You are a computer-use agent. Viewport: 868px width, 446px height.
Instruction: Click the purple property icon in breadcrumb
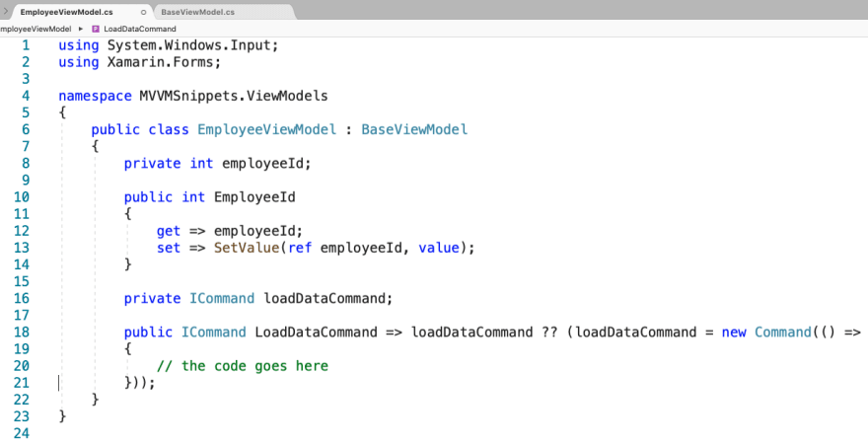[x=96, y=29]
